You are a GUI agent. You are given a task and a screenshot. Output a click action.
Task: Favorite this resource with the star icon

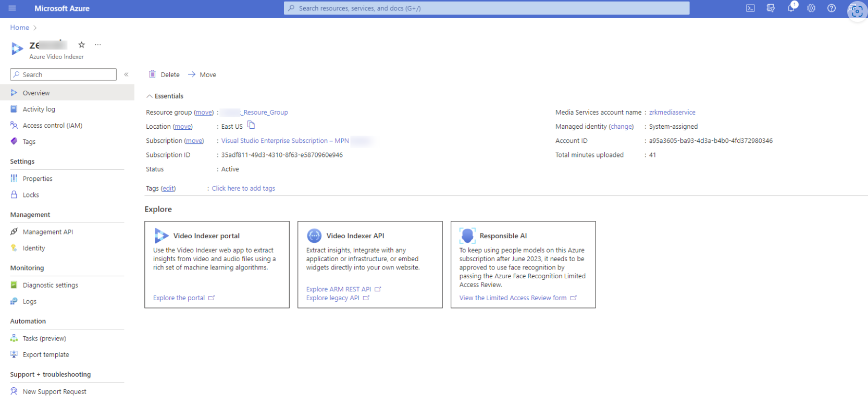[82, 45]
